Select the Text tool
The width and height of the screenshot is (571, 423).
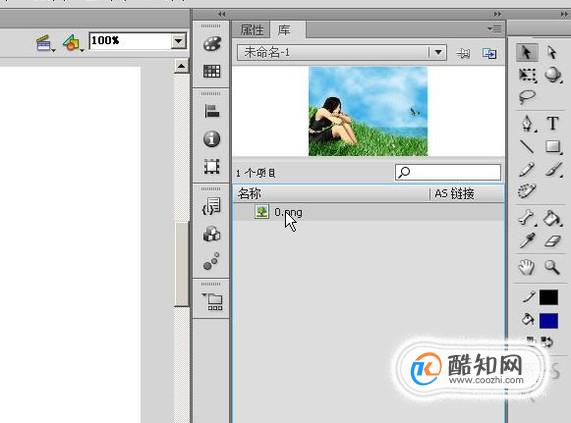[552, 123]
